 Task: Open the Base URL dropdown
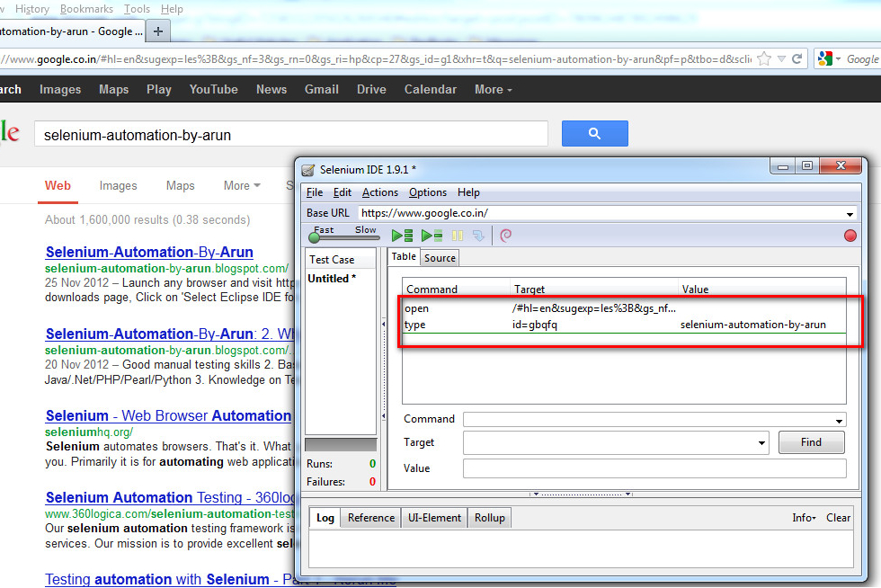[x=849, y=213]
